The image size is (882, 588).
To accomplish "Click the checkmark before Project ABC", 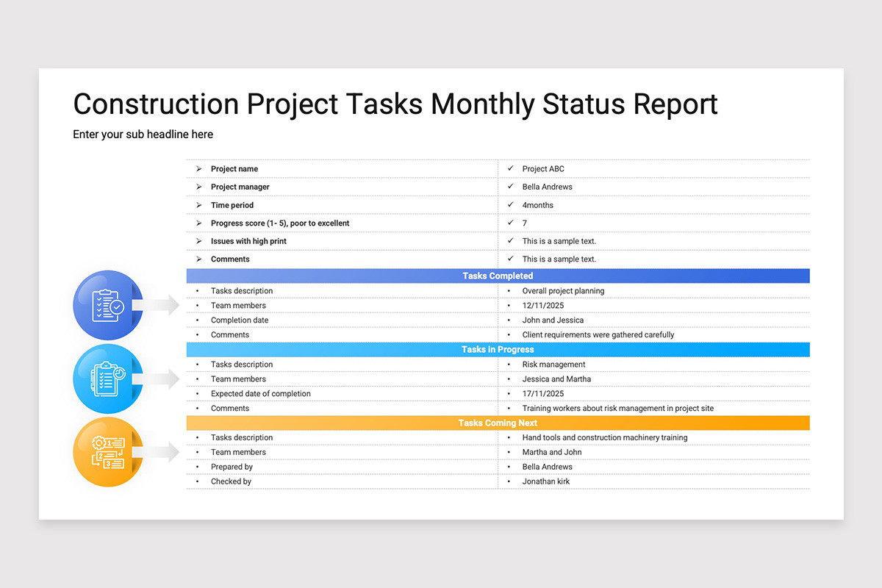I will tap(511, 168).
